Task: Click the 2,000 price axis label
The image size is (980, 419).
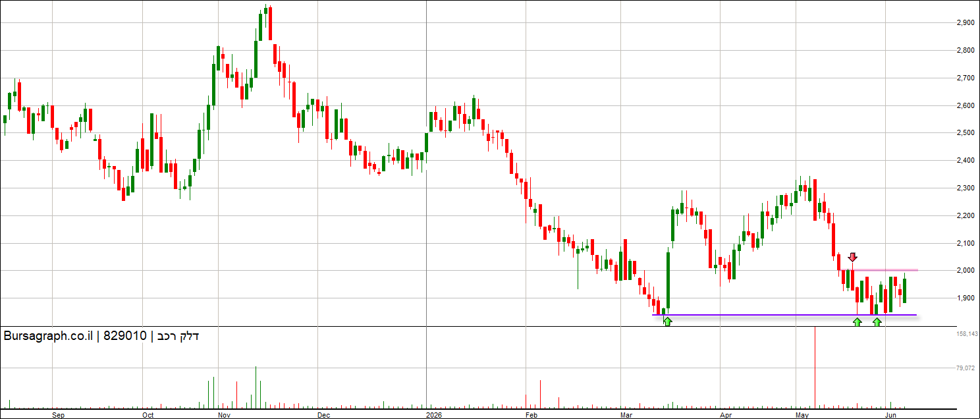Action: pyautogui.click(x=965, y=271)
